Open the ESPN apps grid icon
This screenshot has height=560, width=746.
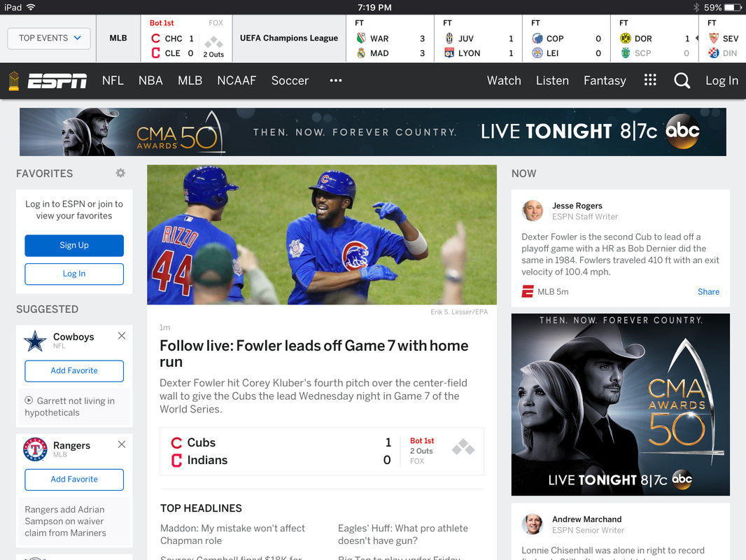coord(650,80)
